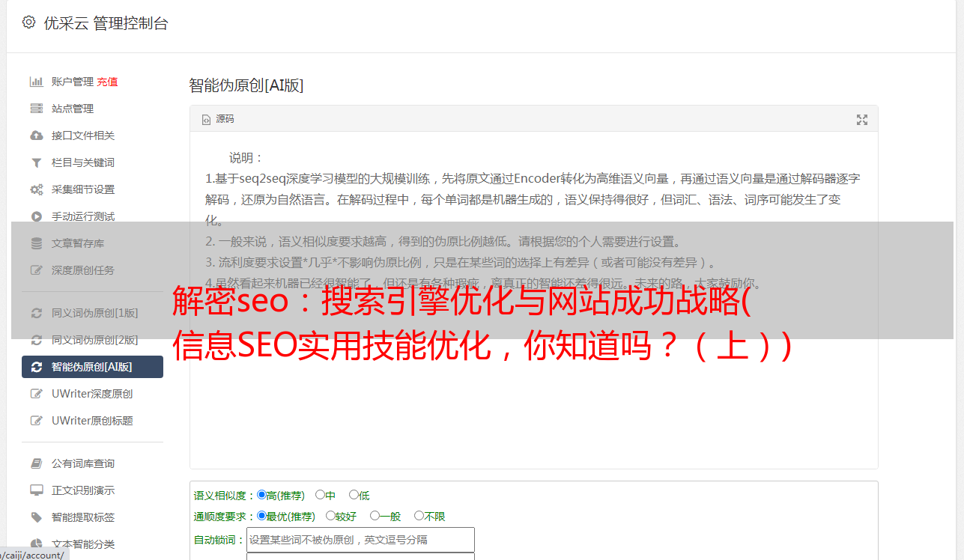Click the 自动锁词 input field
Screen dimensions: 964x560
pyautogui.click(x=360, y=540)
